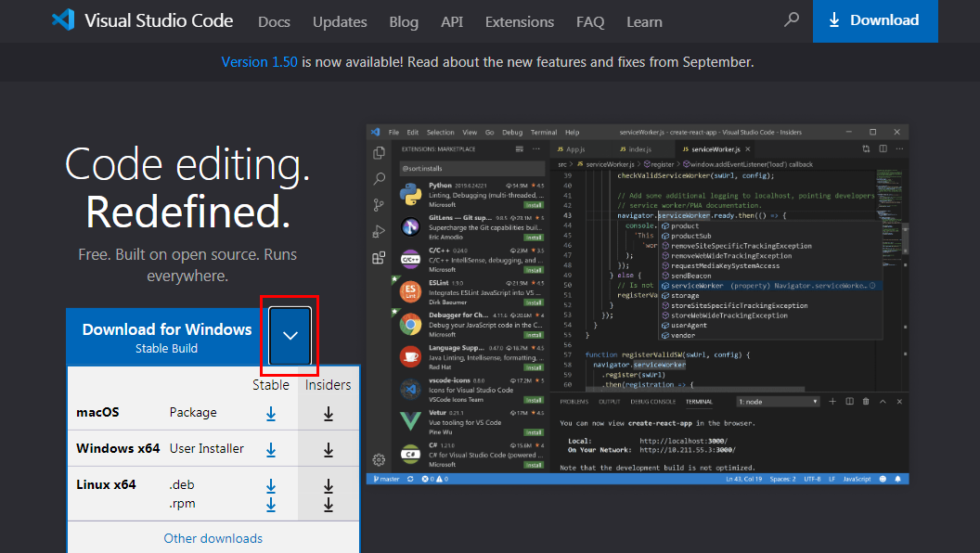Open Selection menu in editor menu bar
This screenshot has height=553, width=980.
(x=441, y=133)
